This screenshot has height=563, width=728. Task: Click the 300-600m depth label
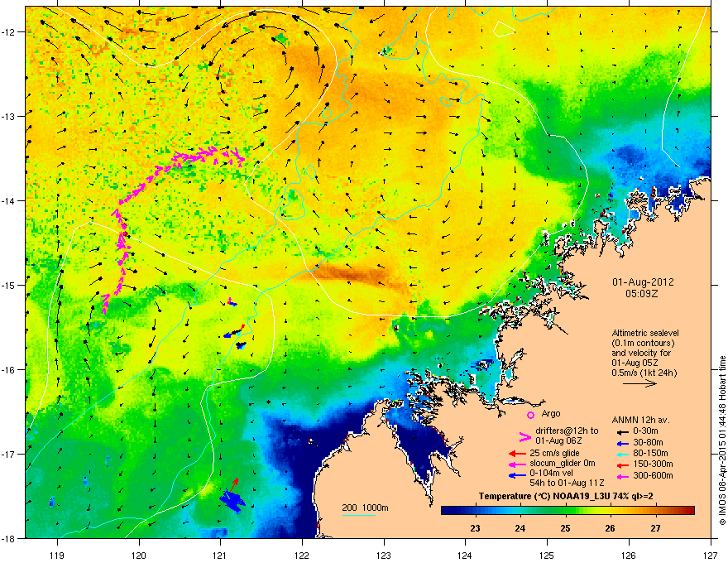tap(653, 476)
